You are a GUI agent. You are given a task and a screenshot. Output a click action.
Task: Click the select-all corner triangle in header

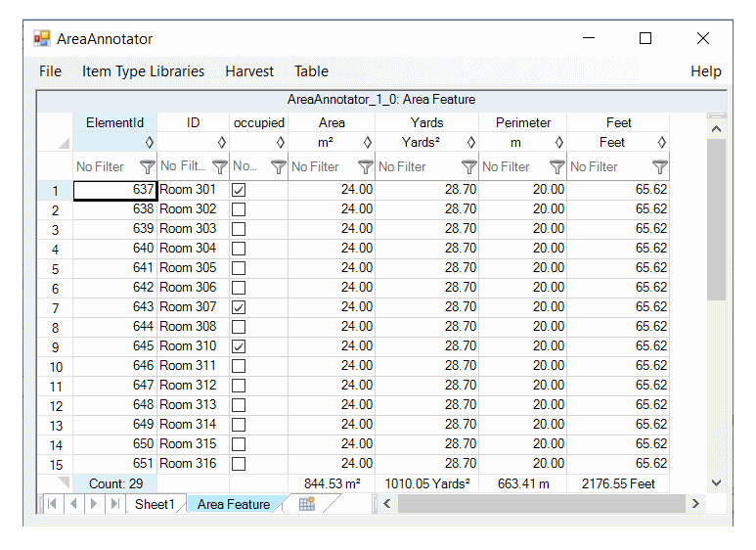(65, 143)
